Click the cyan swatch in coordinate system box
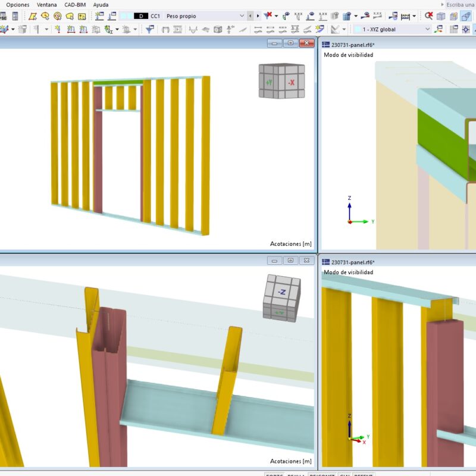Screen dimensions: 476x476 pos(358,29)
